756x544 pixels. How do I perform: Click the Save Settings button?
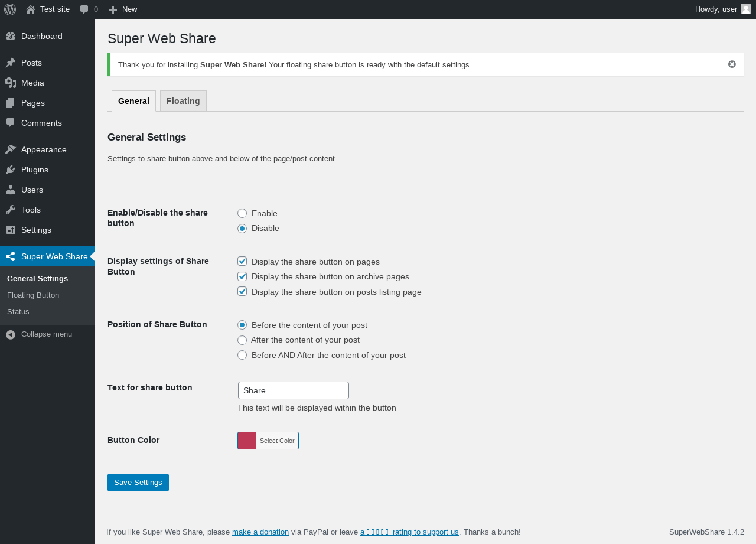tap(138, 483)
